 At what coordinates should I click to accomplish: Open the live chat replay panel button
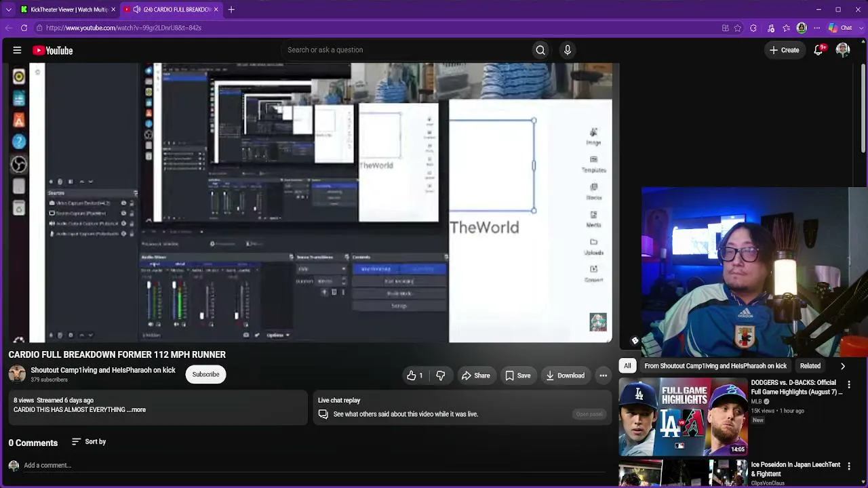click(589, 414)
